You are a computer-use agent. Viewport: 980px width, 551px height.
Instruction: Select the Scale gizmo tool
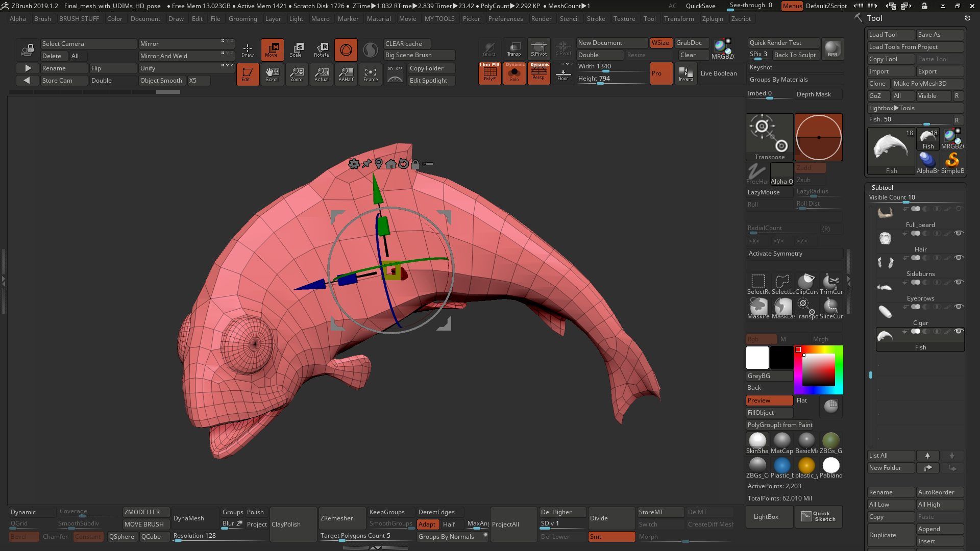pos(296,49)
